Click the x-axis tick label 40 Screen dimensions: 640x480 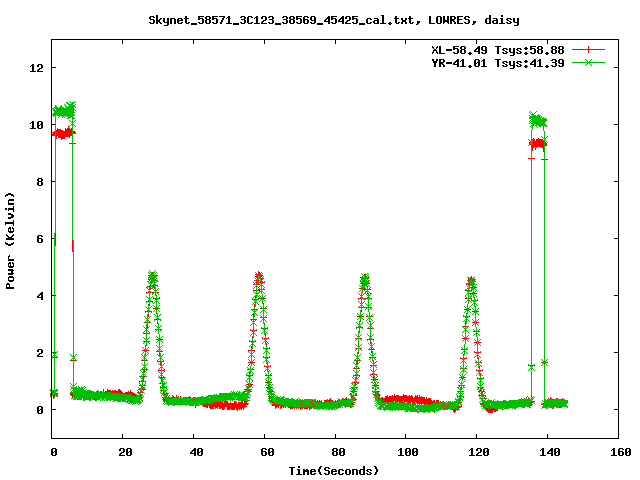196,452
